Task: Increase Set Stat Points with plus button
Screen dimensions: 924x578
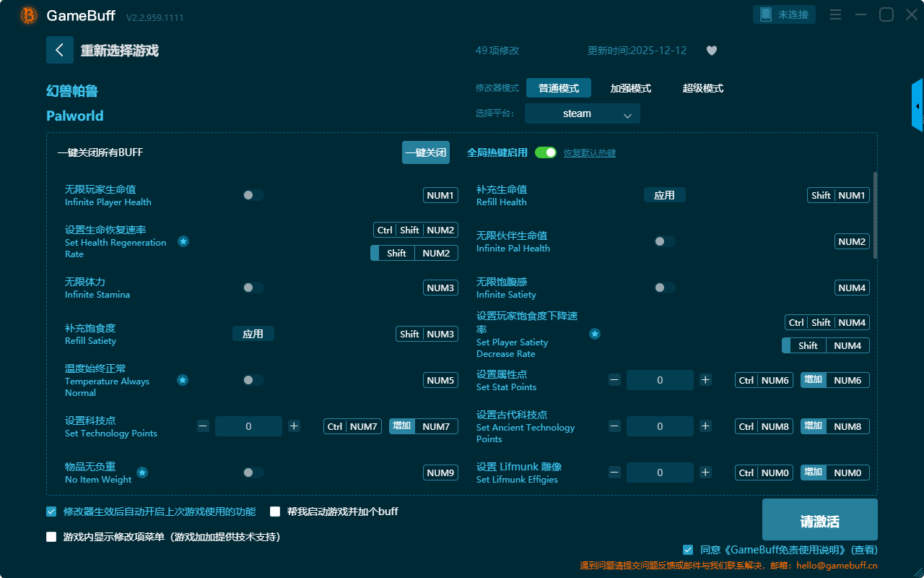Action: point(705,380)
